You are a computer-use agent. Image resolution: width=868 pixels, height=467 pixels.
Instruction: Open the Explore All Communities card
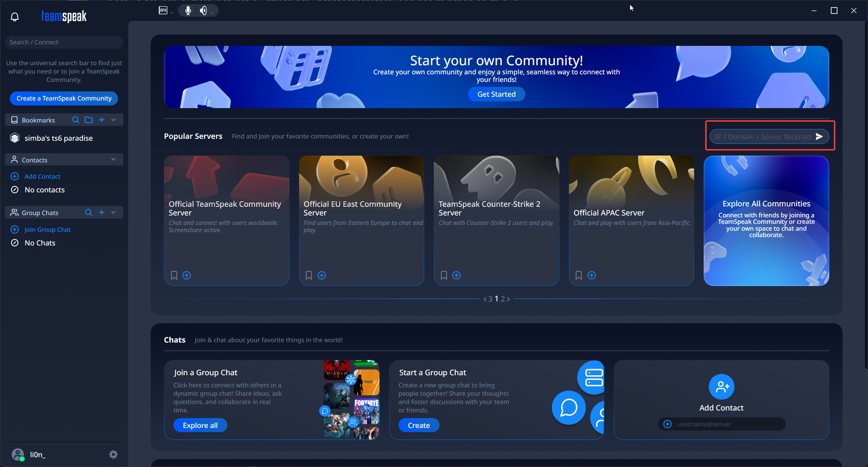click(x=766, y=220)
